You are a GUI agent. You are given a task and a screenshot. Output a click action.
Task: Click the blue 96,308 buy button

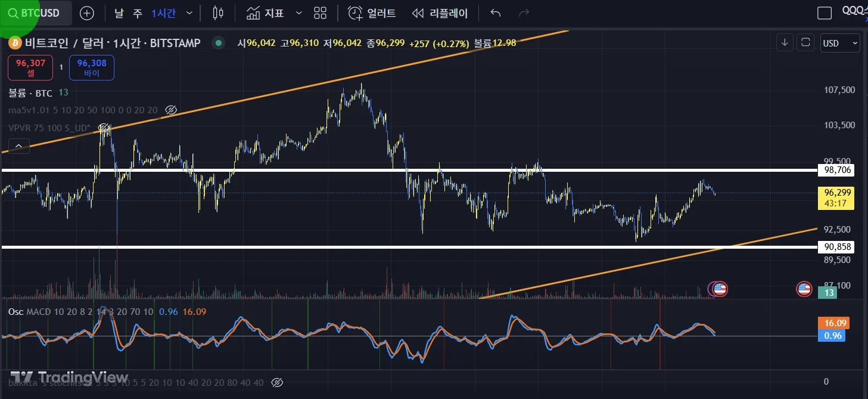pyautogui.click(x=91, y=67)
